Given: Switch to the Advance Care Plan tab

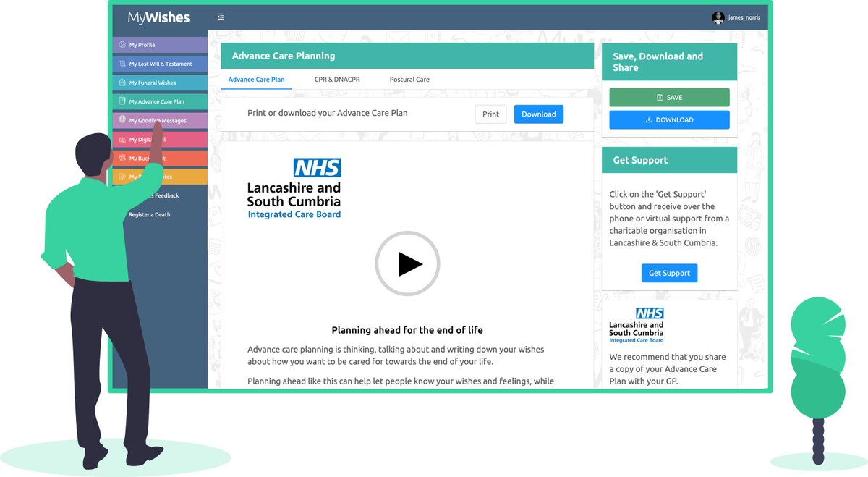Looking at the screenshot, I should pos(256,80).
